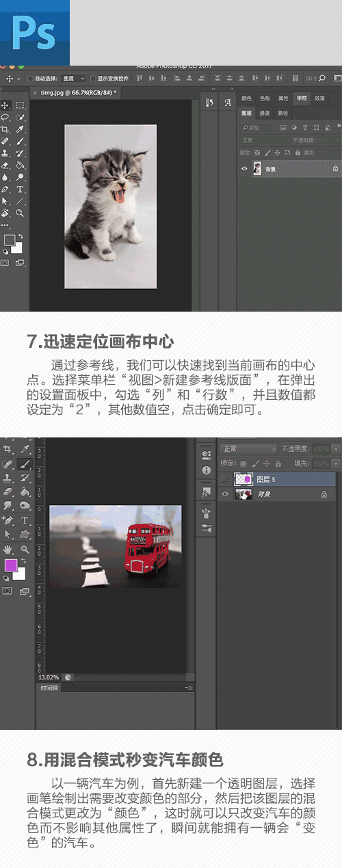Select Clone Stamp tool in cat screenshot

(5, 153)
